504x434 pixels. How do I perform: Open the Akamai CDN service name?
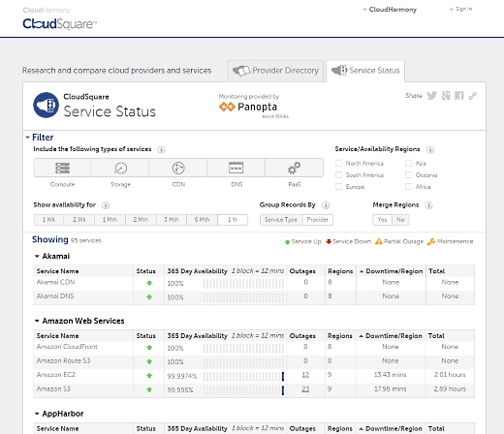click(55, 282)
